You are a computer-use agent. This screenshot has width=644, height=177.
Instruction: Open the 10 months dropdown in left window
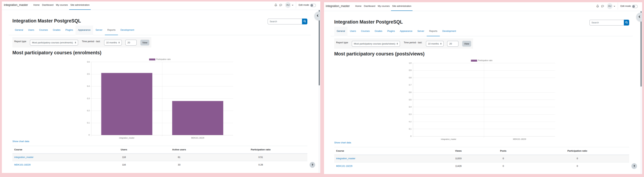(113, 43)
